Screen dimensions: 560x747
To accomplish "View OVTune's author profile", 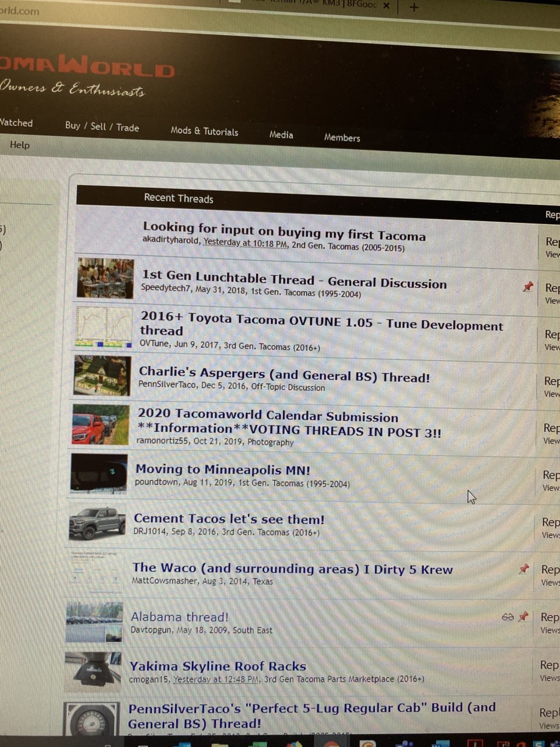I will (x=155, y=344).
